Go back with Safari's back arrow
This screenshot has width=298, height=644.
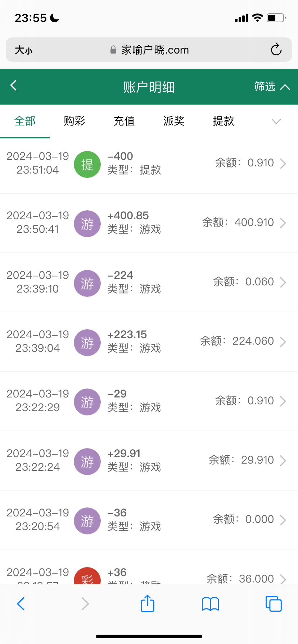pyautogui.click(x=21, y=604)
